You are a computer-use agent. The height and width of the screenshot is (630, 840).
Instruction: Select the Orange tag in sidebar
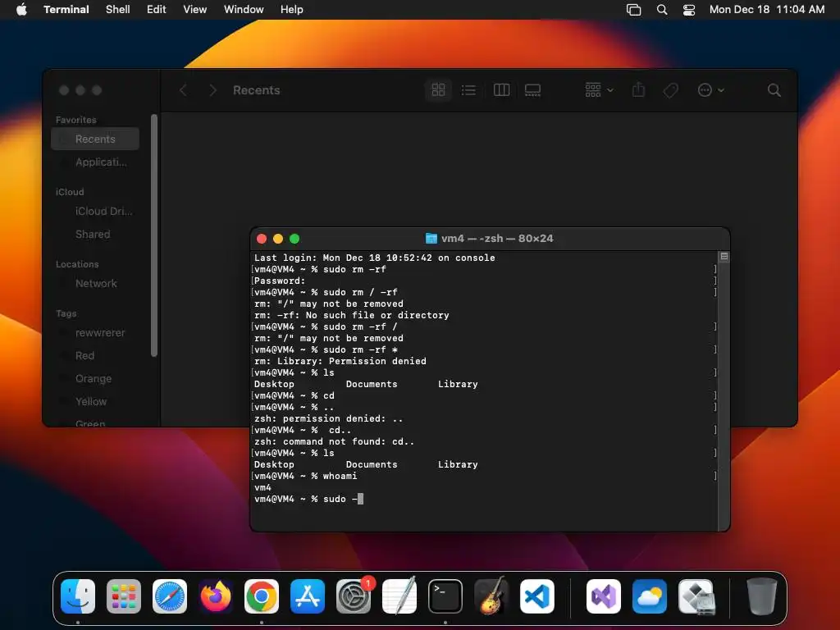(95, 379)
